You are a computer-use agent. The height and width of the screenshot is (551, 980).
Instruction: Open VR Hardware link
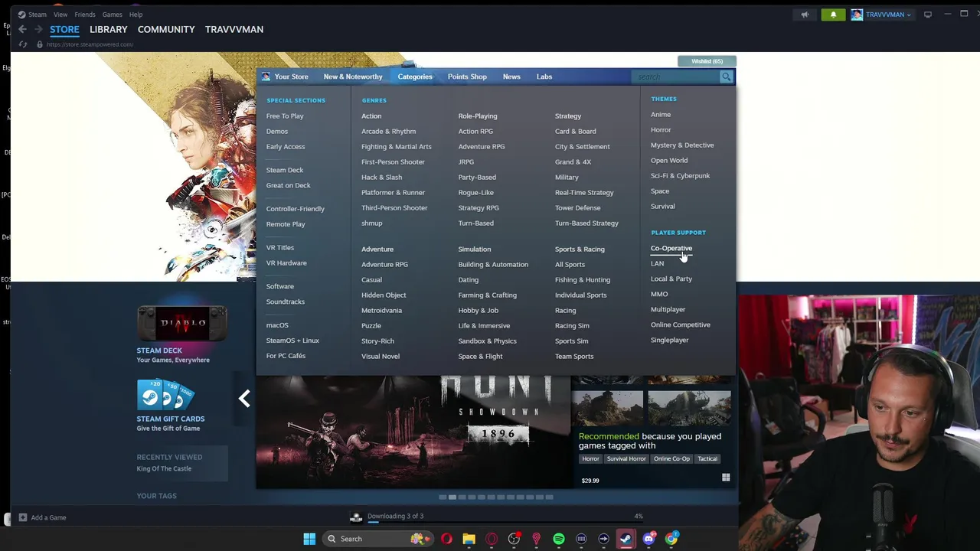click(x=286, y=262)
